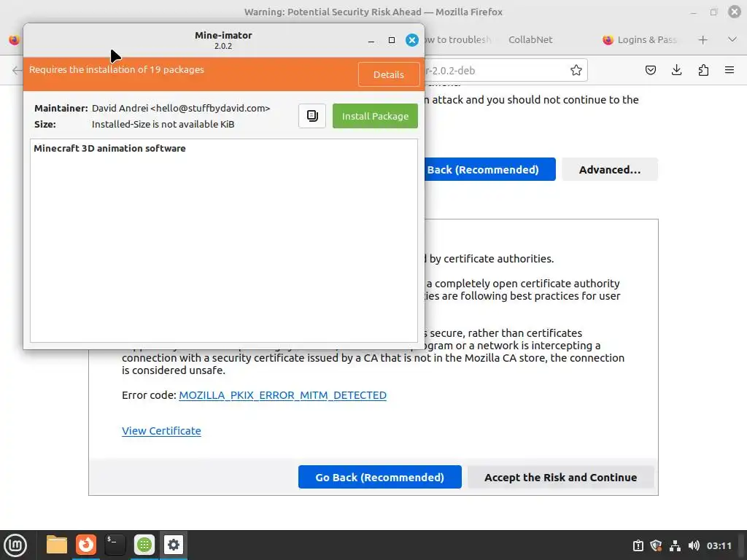The width and height of the screenshot is (747, 560).
Task: Open the Firefox hamburger menu
Action: tap(729, 71)
